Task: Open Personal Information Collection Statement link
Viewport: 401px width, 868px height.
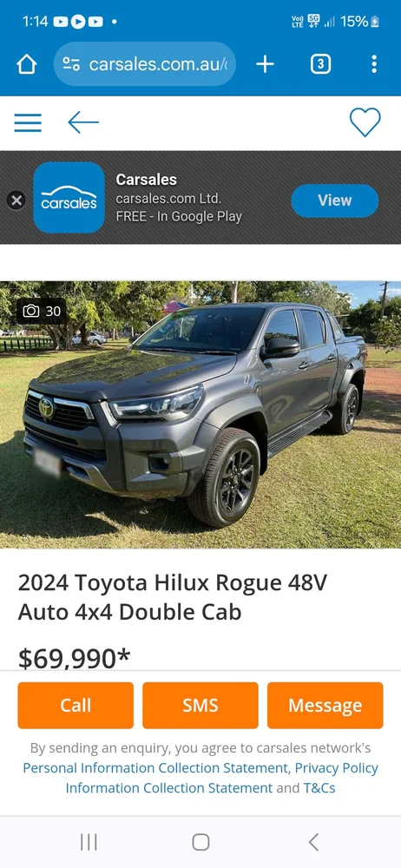Action: coord(155,768)
